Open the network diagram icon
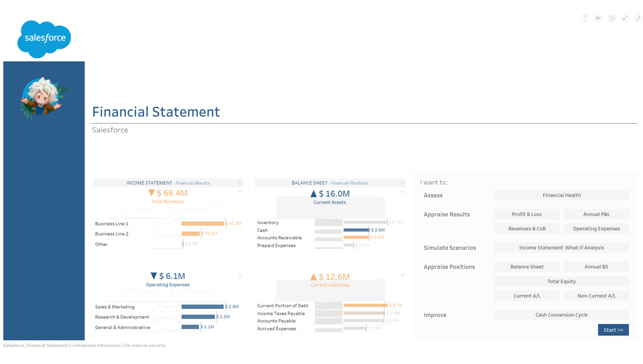The image size is (643, 364). point(611,18)
